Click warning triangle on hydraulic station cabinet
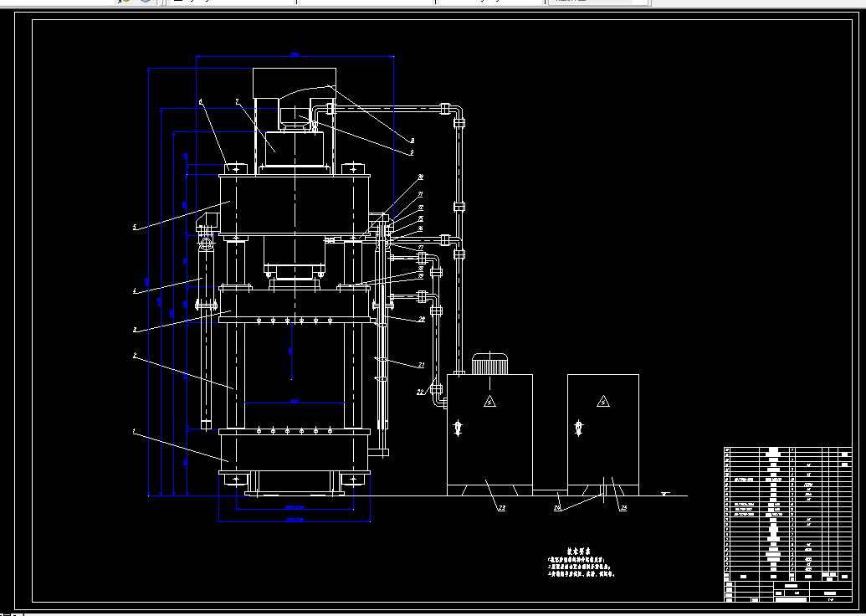This screenshot has width=866, height=616. pos(489,401)
